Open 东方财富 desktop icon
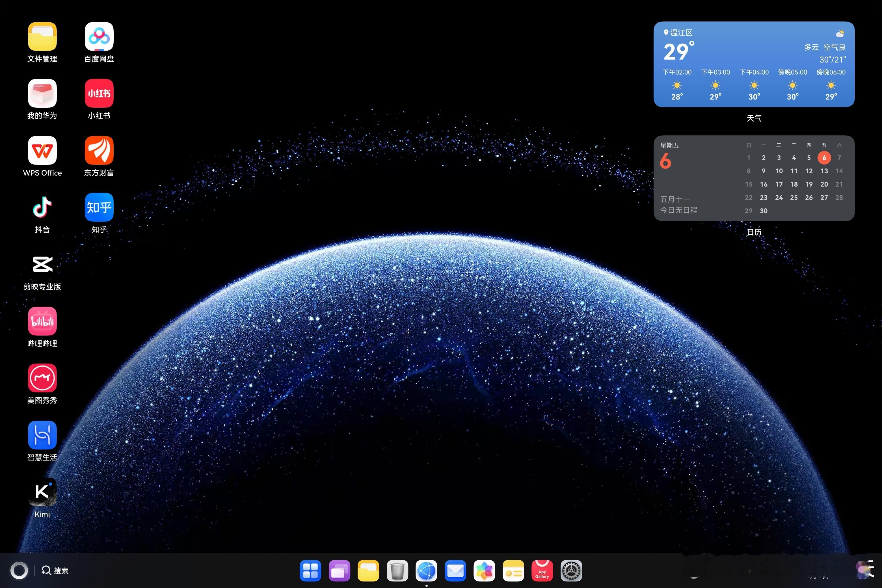882x588 pixels. click(x=99, y=150)
